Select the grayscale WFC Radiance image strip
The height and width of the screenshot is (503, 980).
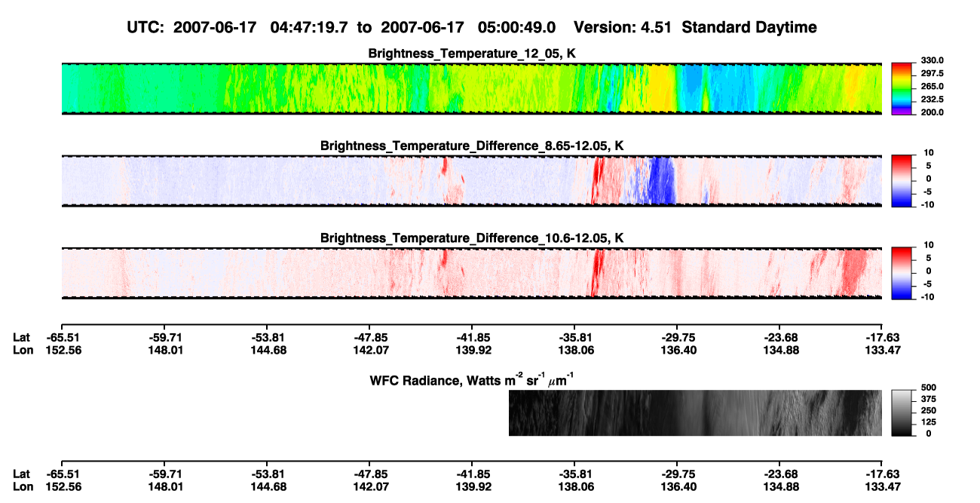695,413
